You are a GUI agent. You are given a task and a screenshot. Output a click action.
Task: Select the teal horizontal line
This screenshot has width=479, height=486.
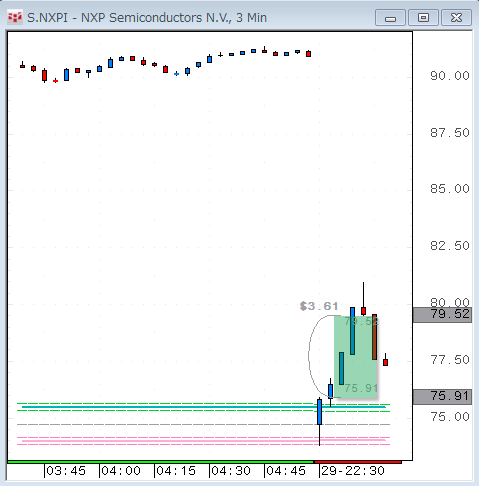coord(203,407)
